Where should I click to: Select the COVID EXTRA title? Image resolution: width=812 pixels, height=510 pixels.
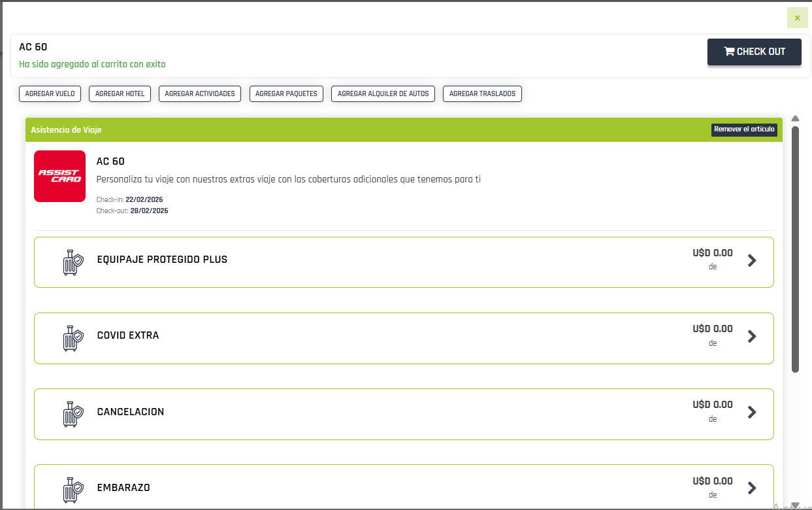point(128,335)
